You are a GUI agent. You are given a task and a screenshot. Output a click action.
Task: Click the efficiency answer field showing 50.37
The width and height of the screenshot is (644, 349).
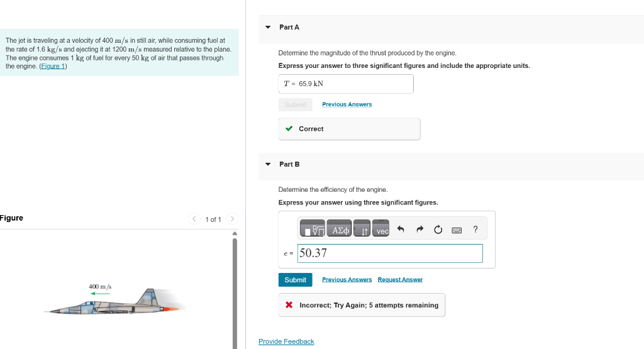[390, 253]
